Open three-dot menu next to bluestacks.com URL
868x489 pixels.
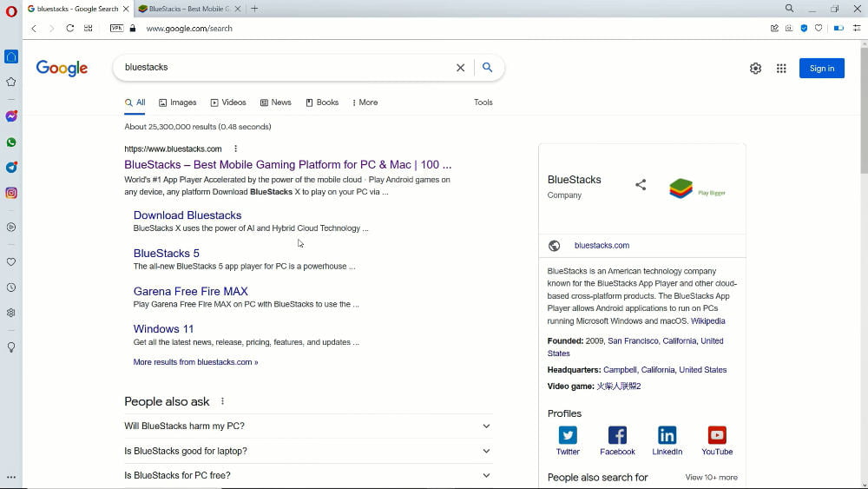coord(235,149)
